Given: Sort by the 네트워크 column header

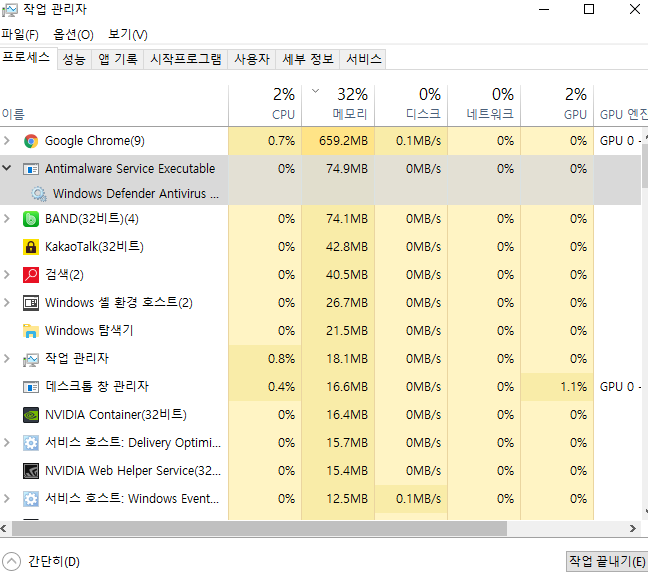Looking at the screenshot, I should tap(484, 105).
